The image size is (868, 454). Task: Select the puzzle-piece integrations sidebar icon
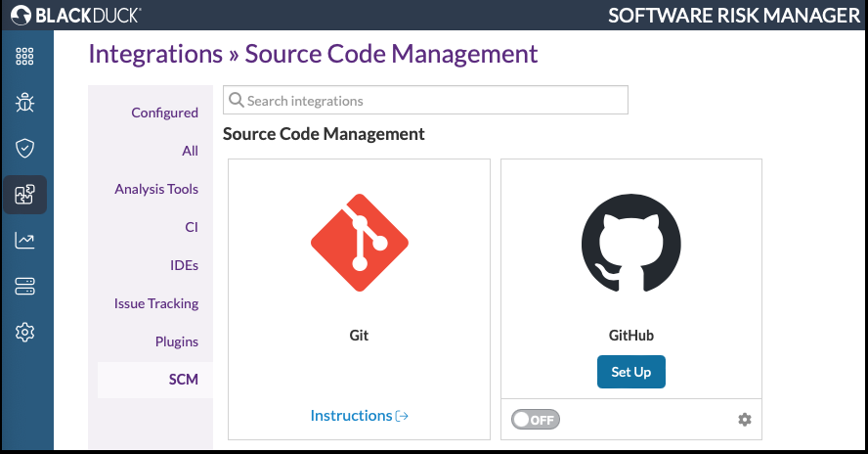coord(24,195)
